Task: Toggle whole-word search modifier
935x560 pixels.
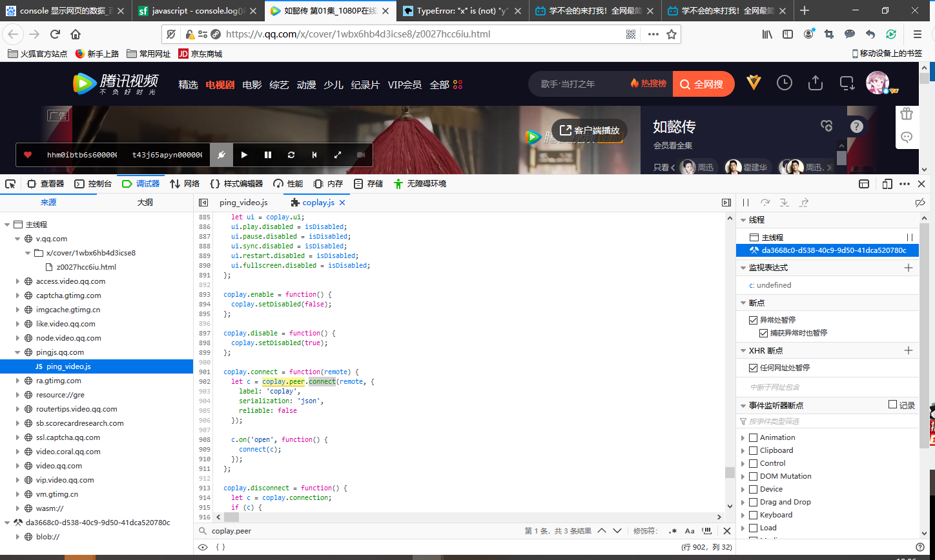Action: click(x=707, y=531)
